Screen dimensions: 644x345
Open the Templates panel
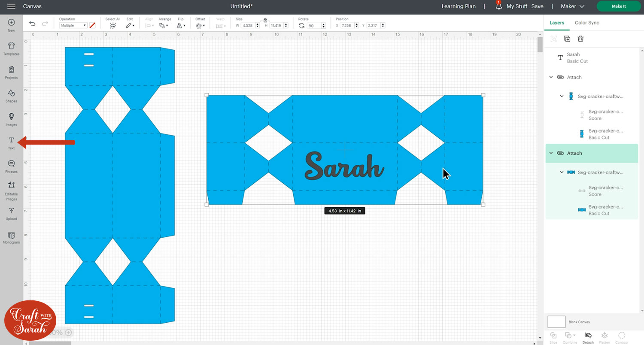(11, 48)
